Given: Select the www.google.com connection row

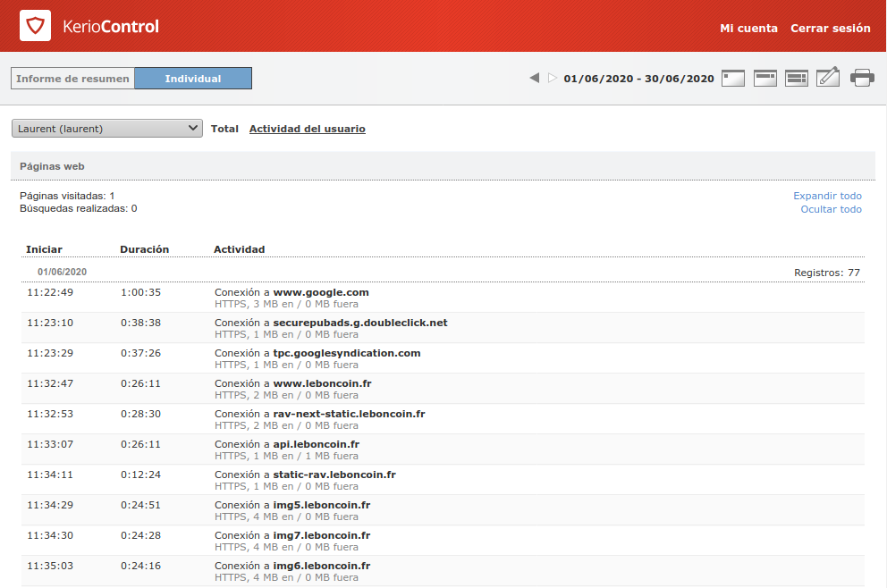Looking at the screenshot, I should (x=443, y=298).
